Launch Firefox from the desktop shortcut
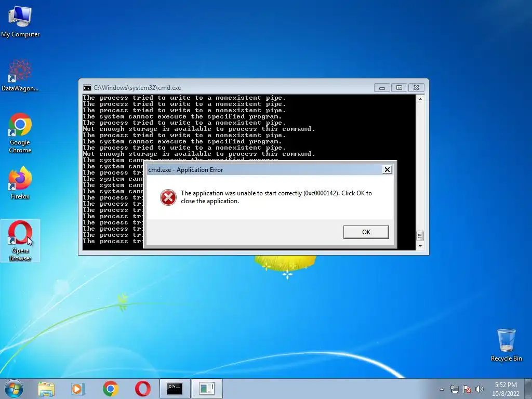The width and height of the screenshot is (532, 399). (x=20, y=183)
